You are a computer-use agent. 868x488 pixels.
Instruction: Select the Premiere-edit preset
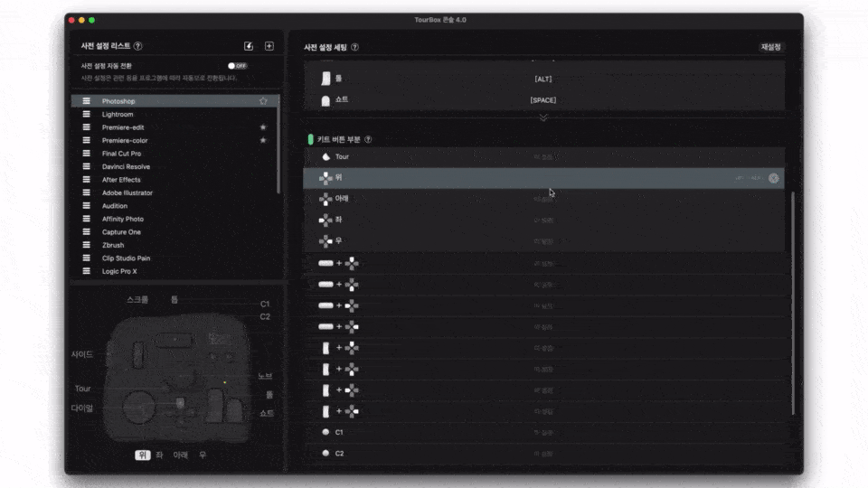point(175,127)
